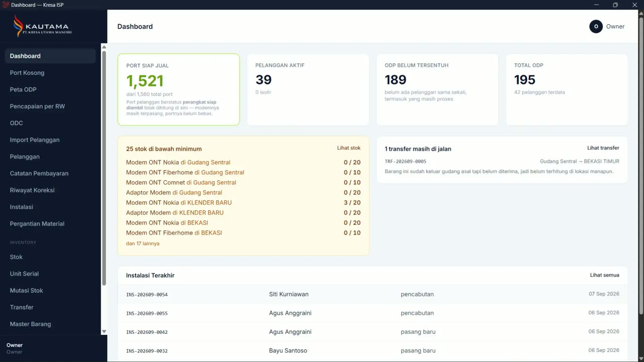644x362 pixels.
Task: Click the Owner avatar circle icon
Action: [x=596, y=27]
